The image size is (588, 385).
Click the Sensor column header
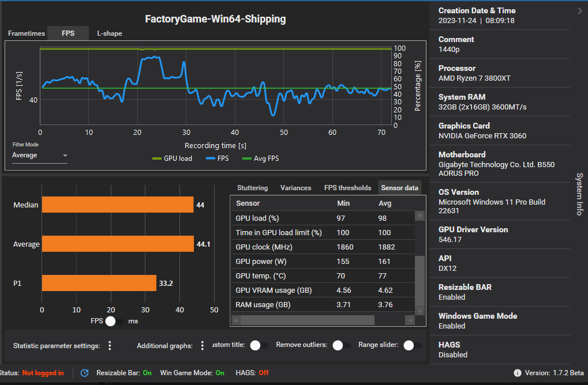click(x=248, y=203)
